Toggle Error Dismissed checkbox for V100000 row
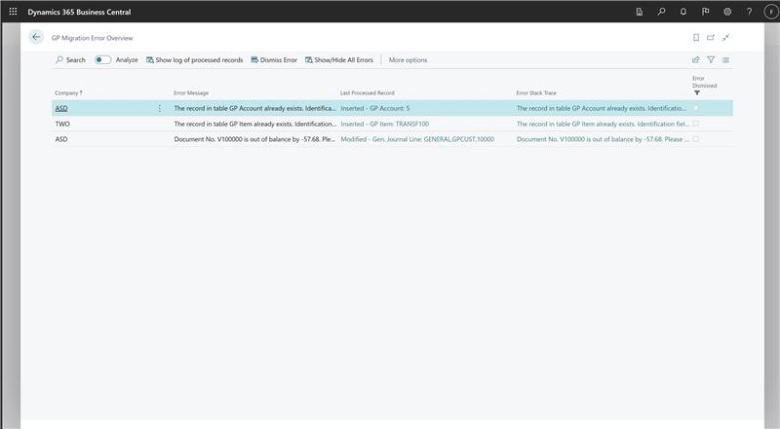Image resolution: width=780 pixels, height=429 pixels. click(x=696, y=139)
